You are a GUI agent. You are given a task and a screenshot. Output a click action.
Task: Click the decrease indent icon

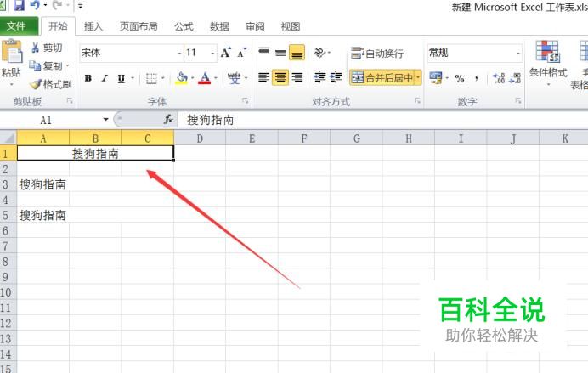[x=319, y=77]
